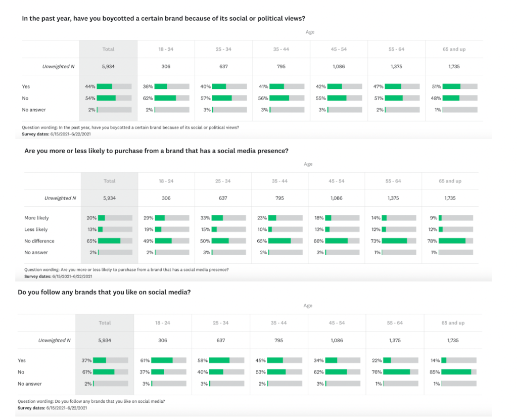Click the 61% Yes bar in follow brands table
The image size is (517, 420).
point(169,360)
